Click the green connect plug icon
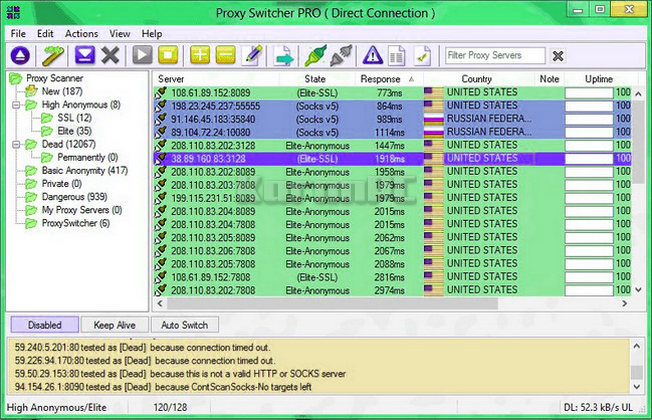Viewport: 652px width, 420px height. (316, 55)
